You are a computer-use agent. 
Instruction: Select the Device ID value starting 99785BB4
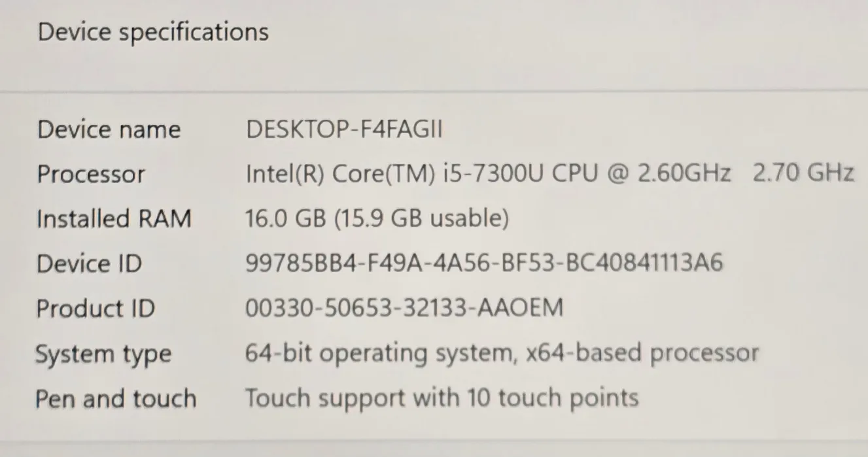click(x=484, y=263)
